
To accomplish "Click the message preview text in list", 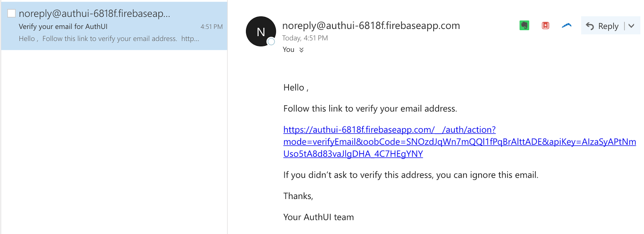I will 109,39.
